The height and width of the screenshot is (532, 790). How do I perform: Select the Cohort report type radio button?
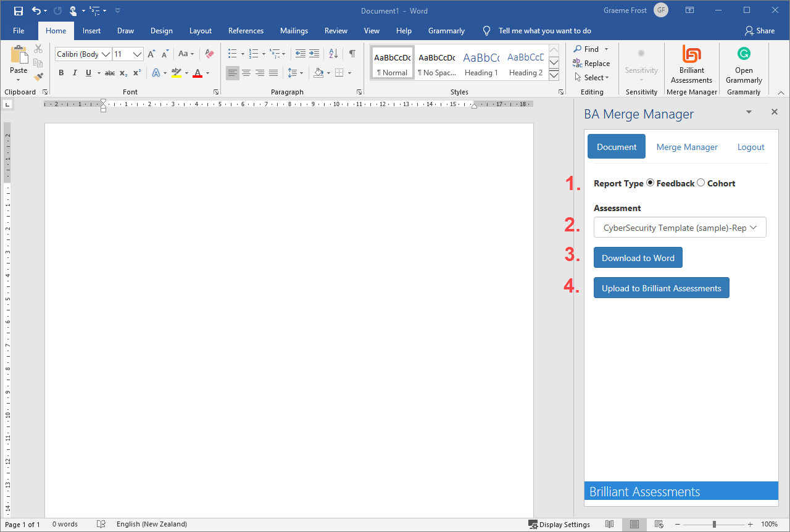tap(701, 183)
